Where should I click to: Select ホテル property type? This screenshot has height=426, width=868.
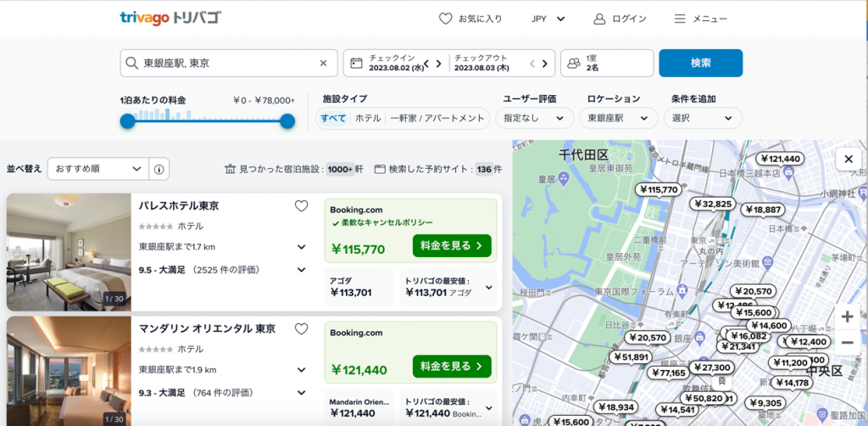coord(368,118)
